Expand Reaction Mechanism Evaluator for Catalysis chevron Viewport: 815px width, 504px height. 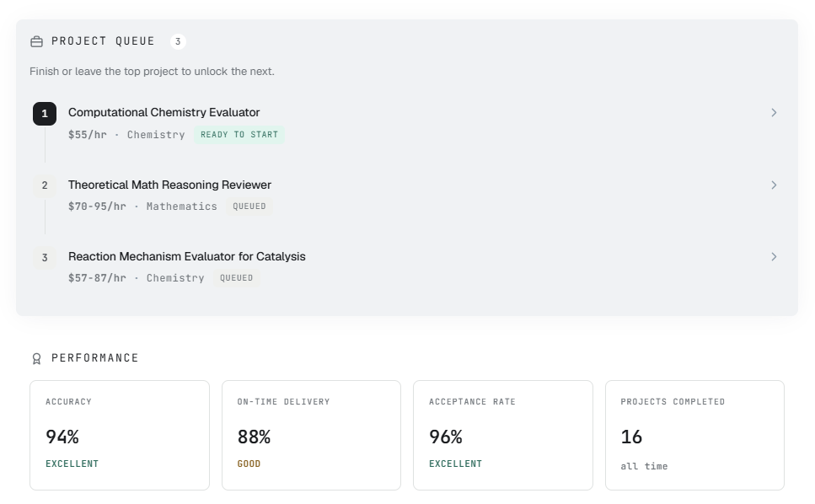pyautogui.click(x=774, y=257)
